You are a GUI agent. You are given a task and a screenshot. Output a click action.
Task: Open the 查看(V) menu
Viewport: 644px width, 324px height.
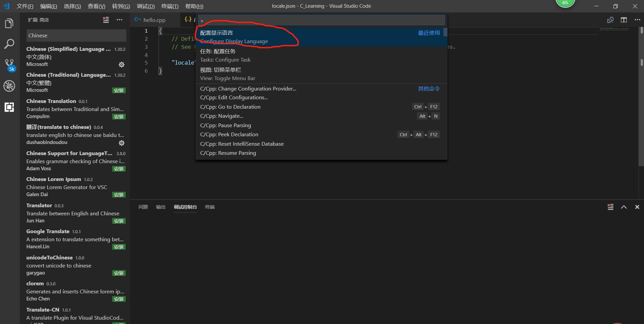96,6
